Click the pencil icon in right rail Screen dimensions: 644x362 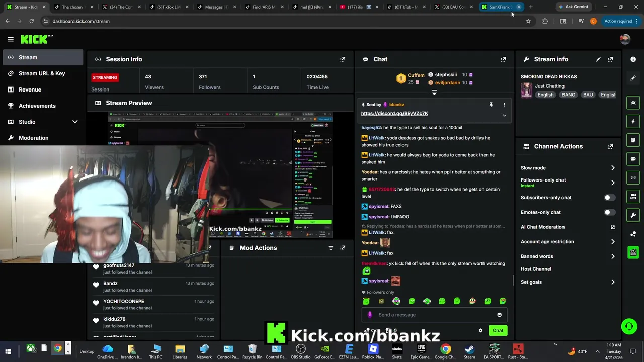pyautogui.click(x=633, y=78)
